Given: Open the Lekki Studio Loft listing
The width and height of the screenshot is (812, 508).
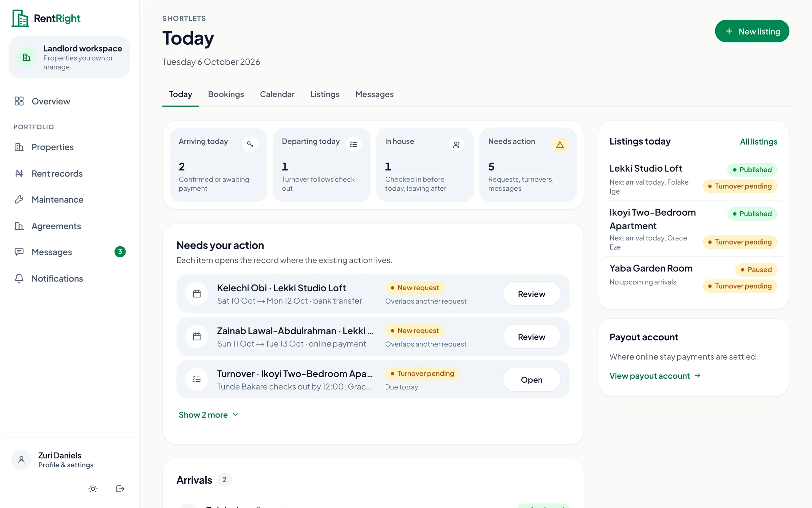Looking at the screenshot, I should (646, 168).
